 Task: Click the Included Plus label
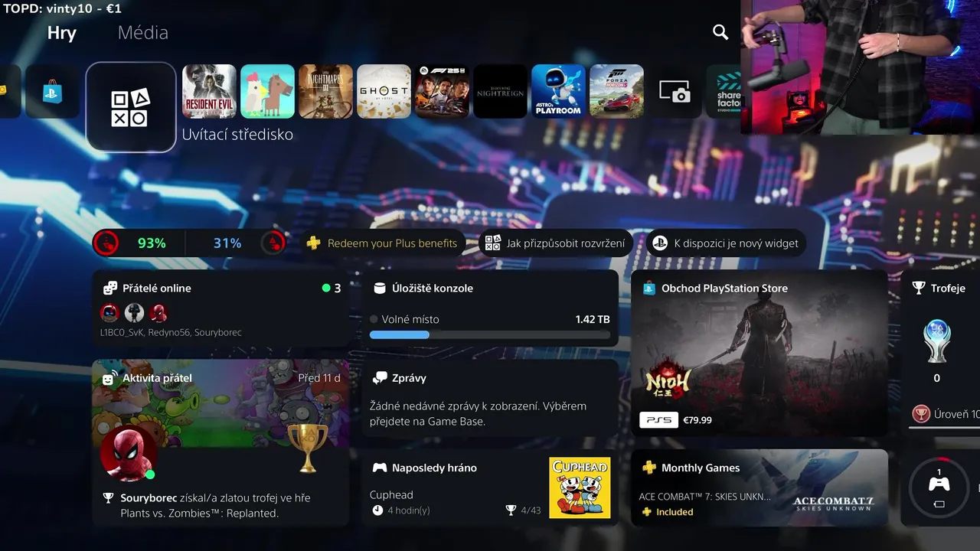click(x=668, y=512)
